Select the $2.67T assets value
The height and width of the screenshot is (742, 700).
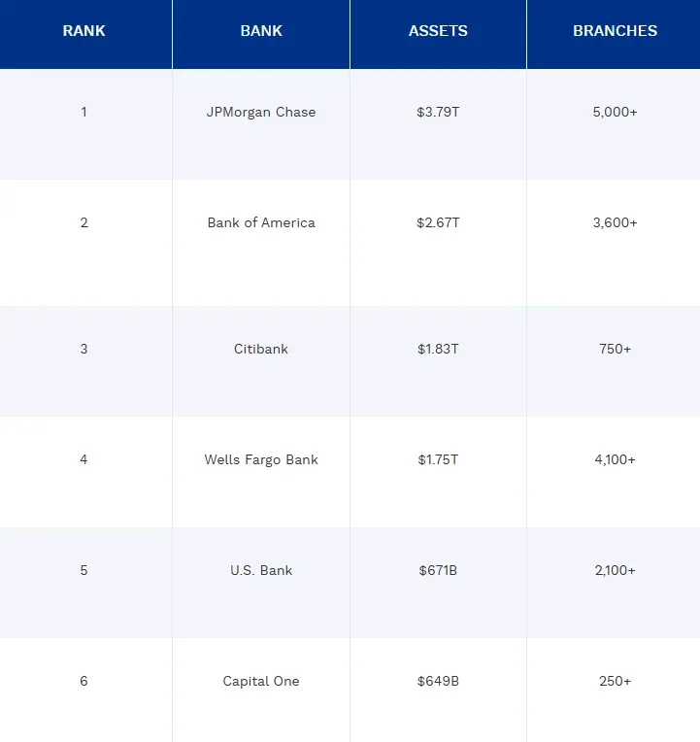[438, 222]
